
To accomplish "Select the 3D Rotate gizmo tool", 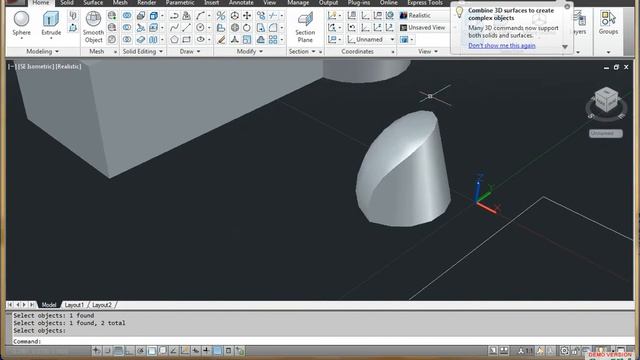I will [x=235, y=27].
